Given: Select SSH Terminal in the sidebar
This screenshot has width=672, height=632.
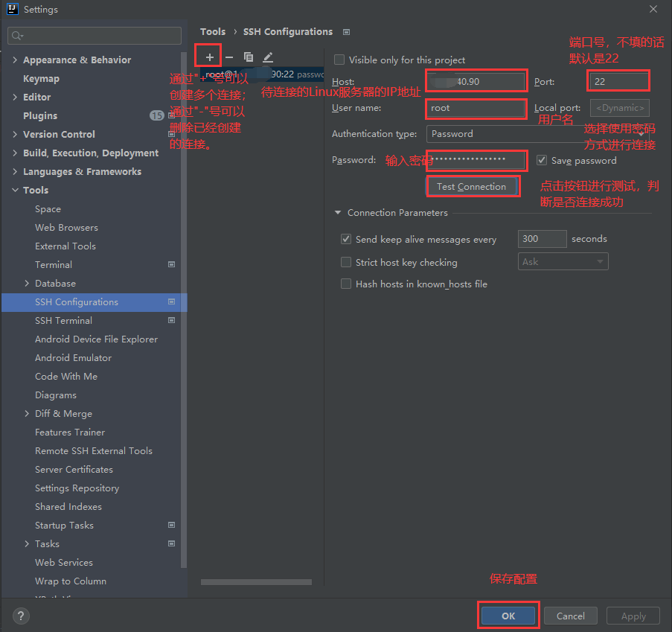Looking at the screenshot, I should tap(63, 320).
